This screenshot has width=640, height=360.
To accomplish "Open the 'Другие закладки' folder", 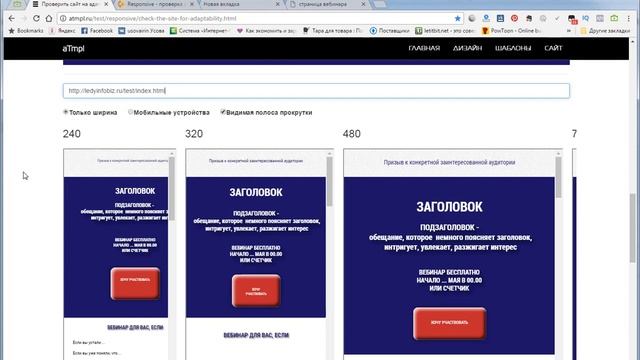I will tap(605, 31).
